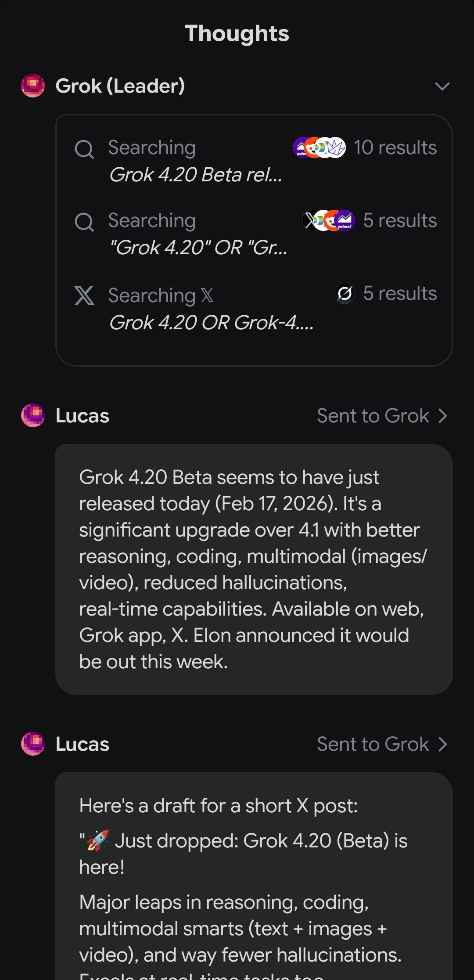
Task: Expand the first Sent to Grok chevron arrow
Action: (x=443, y=416)
